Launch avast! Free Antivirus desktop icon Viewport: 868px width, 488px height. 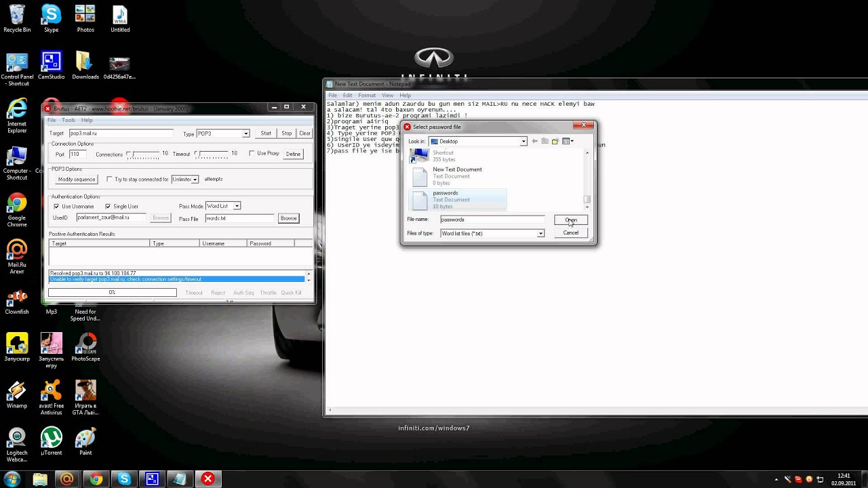point(51,398)
